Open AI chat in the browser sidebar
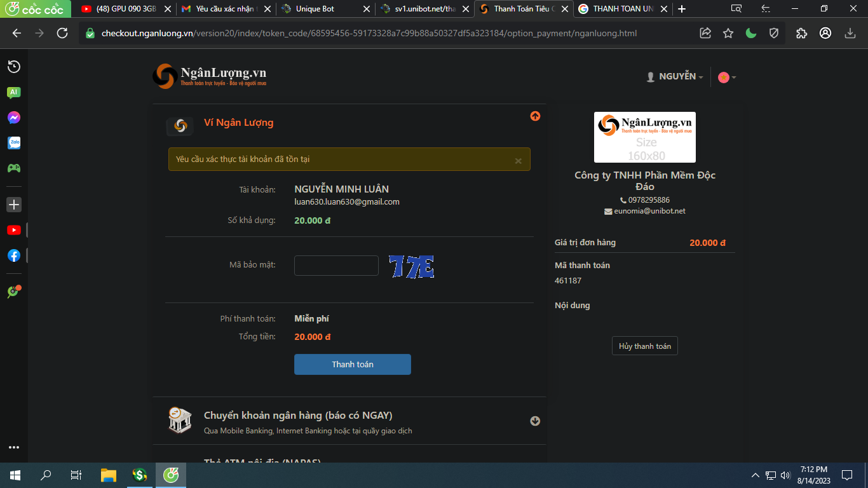This screenshot has height=488, width=868. [14, 93]
